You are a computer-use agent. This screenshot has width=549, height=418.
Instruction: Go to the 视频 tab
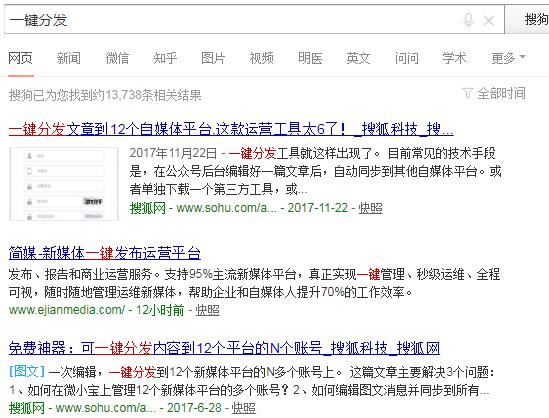tap(262, 58)
